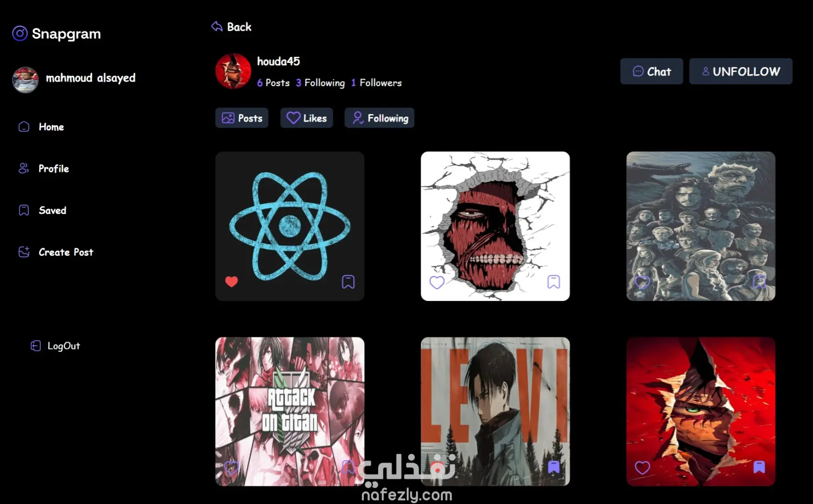Click the Saved bookmark icon in sidebar
The image size is (813, 504).
24,211
